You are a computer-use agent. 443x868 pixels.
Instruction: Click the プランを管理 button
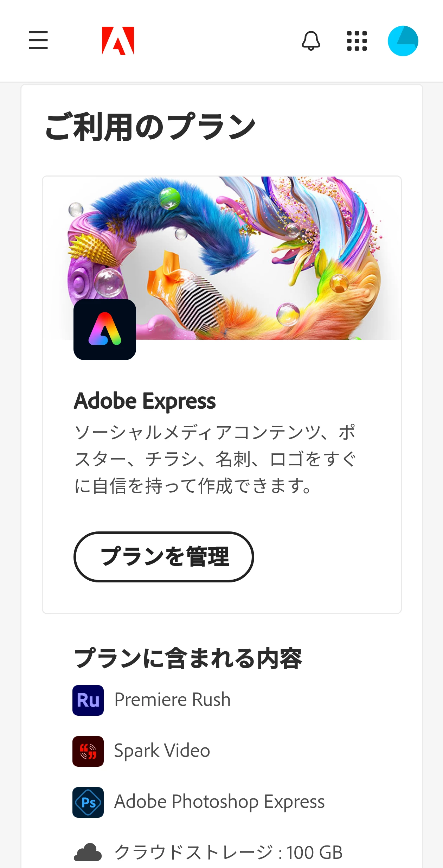tap(164, 557)
